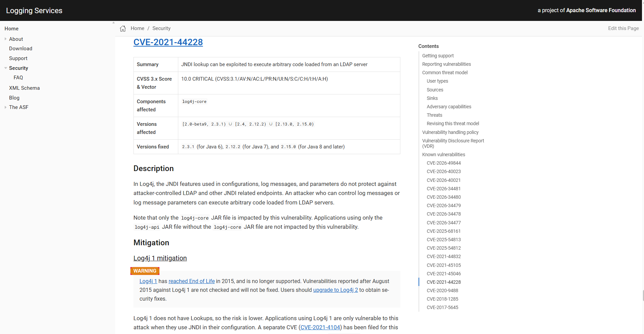Jump to CVE-2017-5645 in Contents
This screenshot has height=334, width=644.
(442, 307)
